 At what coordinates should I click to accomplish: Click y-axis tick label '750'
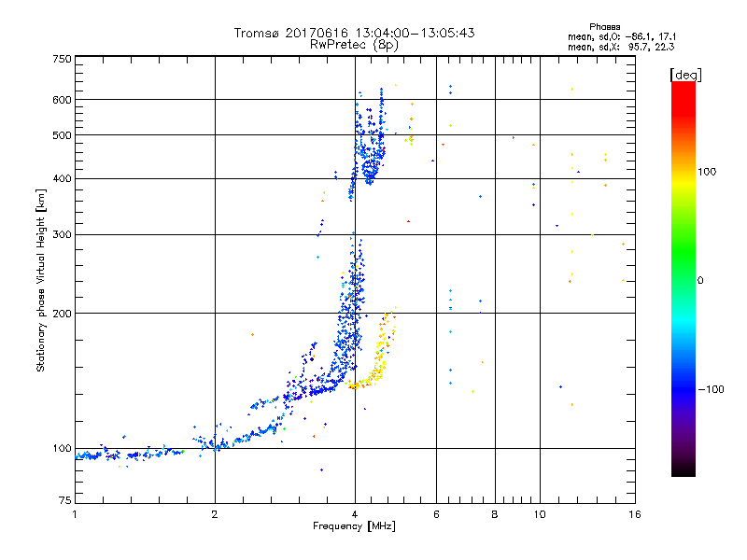click(x=62, y=59)
